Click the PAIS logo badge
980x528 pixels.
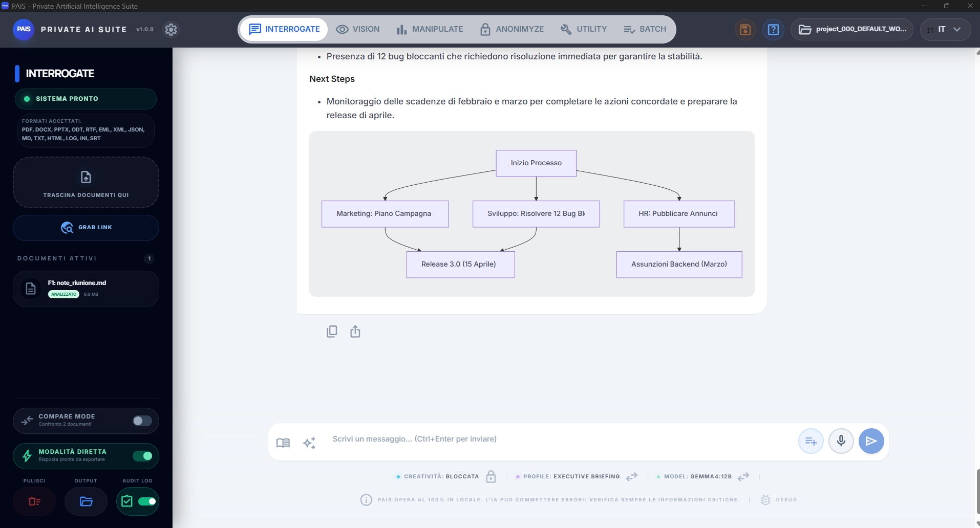tap(24, 29)
